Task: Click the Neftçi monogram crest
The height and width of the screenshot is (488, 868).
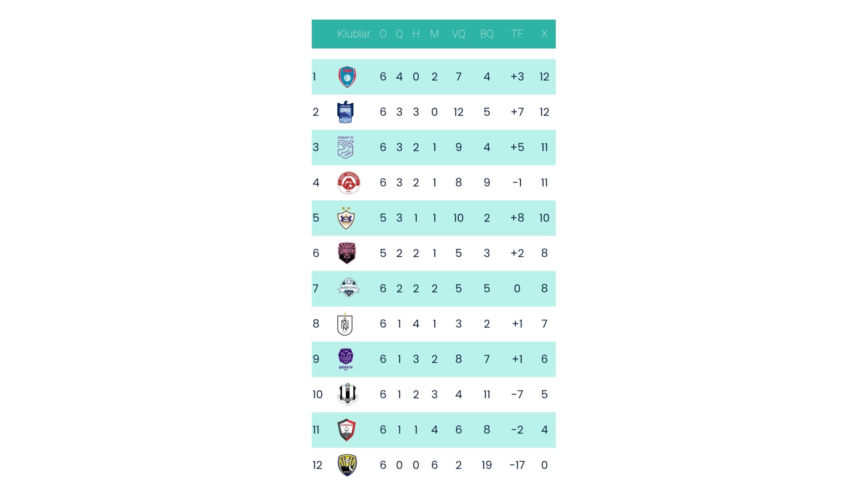Action: [x=345, y=325]
